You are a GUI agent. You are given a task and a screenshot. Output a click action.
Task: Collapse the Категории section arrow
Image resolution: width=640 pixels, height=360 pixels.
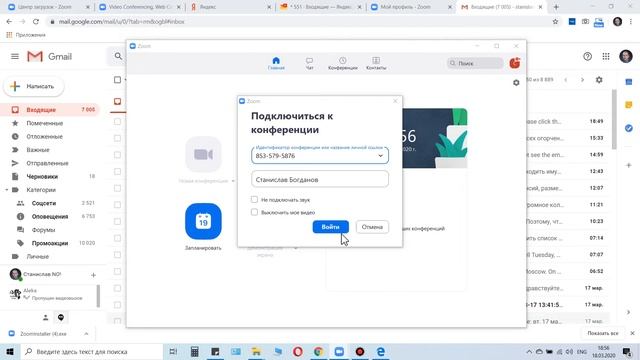(x=7, y=190)
